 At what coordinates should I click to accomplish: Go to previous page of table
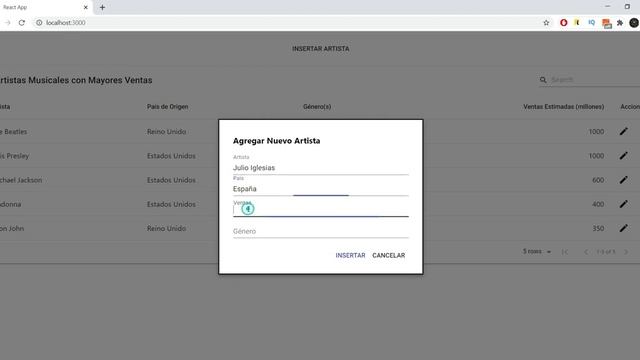click(x=585, y=252)
